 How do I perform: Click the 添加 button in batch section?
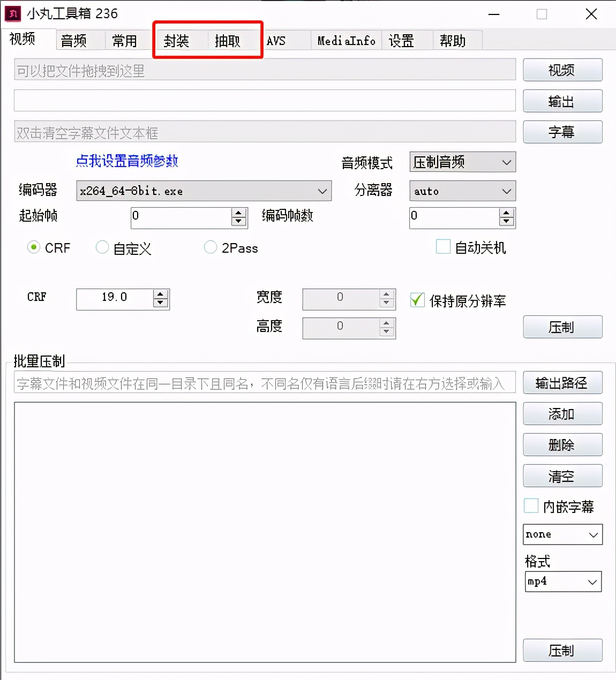(x=562, y=413)
